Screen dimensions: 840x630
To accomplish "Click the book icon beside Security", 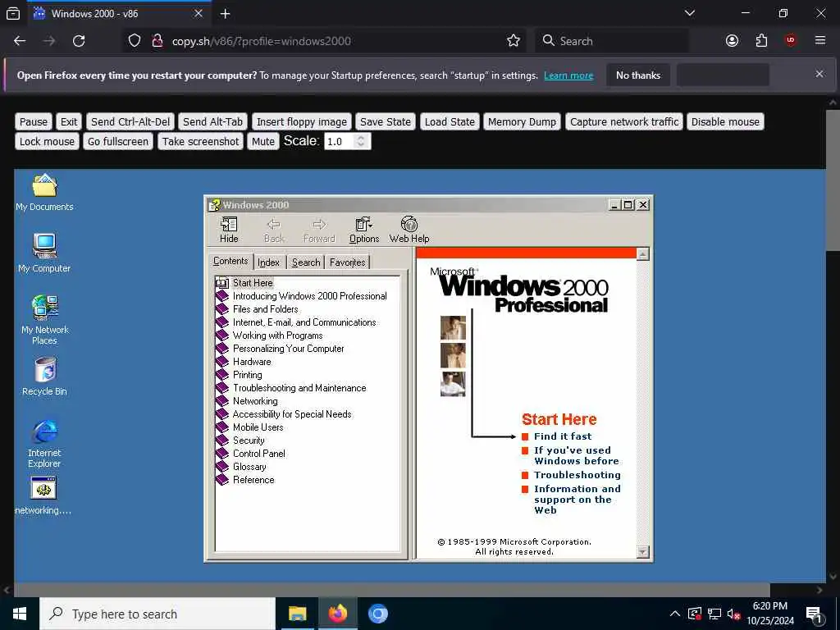I will coord(222,441).
